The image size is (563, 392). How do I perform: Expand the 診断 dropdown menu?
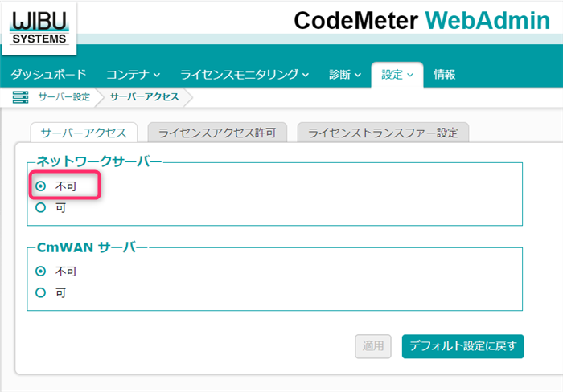coord(345,75)
